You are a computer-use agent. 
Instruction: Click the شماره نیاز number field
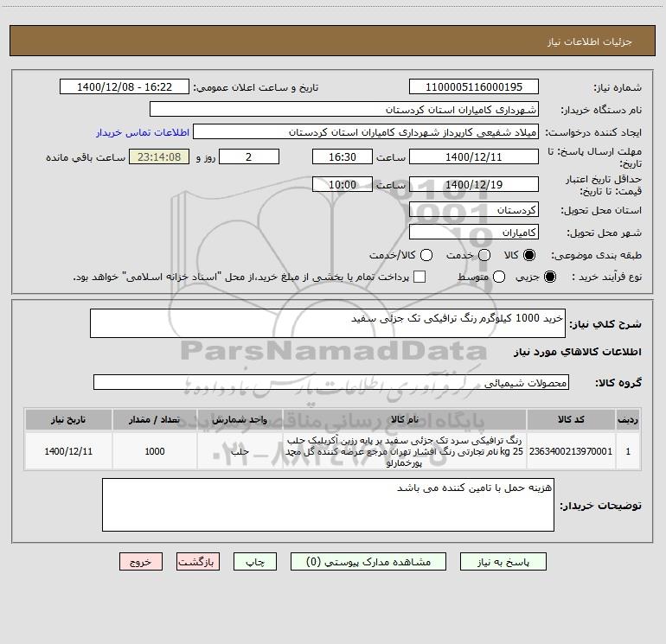coord(474,86)
